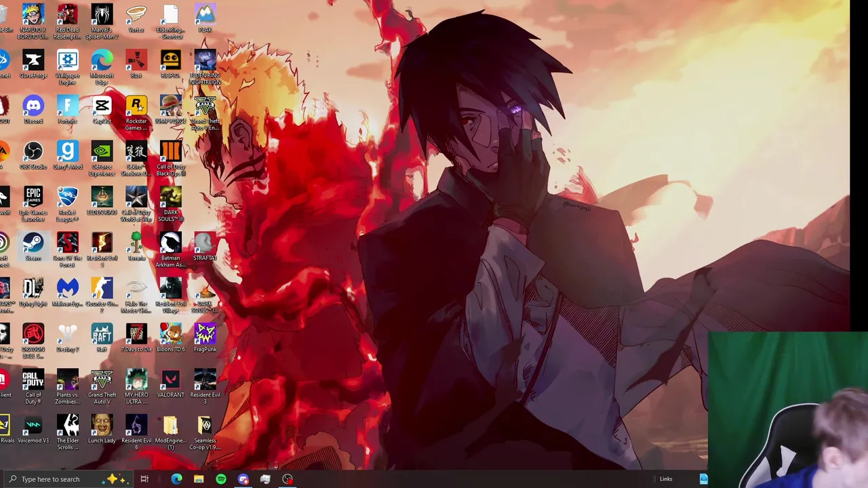This screenshot has height=488, width=868.
Task: Launch Raft from the desktop
Action: 102,338
